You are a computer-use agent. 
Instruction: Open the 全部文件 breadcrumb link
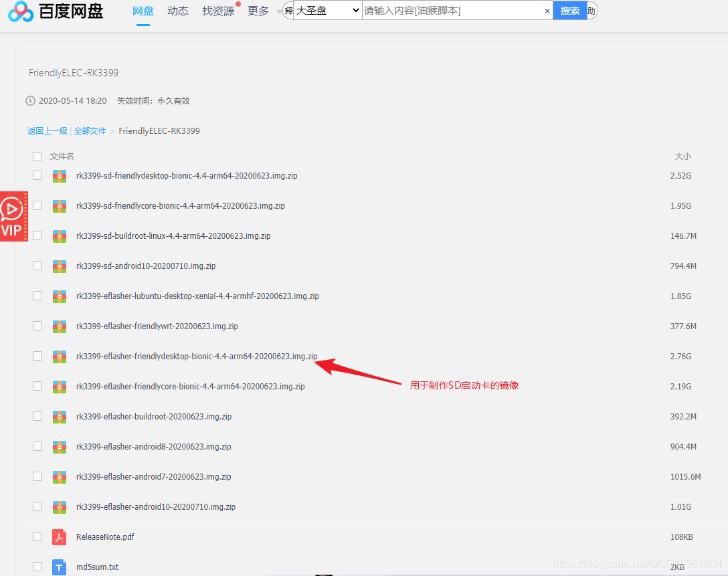(x=90, y=130)
